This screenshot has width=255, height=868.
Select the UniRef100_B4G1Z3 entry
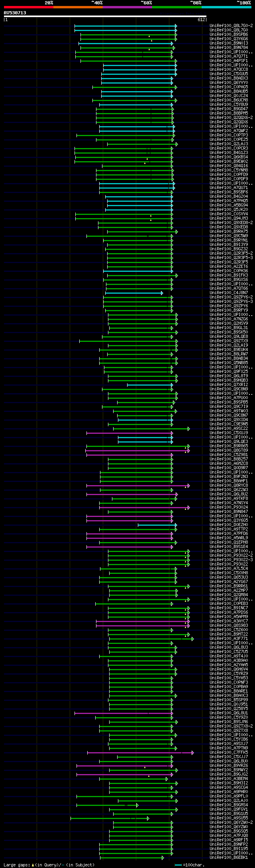tap(229, 152)
